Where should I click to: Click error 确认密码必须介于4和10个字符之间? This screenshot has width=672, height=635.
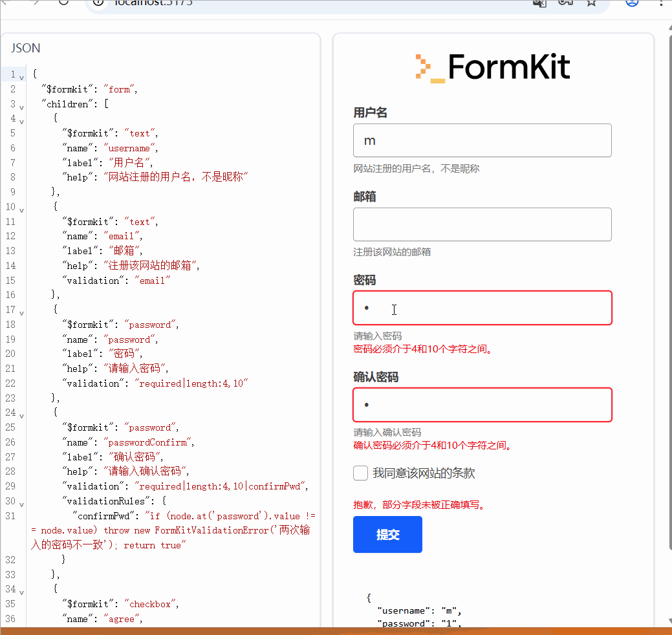pyautogui.click(x=432, y=446)
